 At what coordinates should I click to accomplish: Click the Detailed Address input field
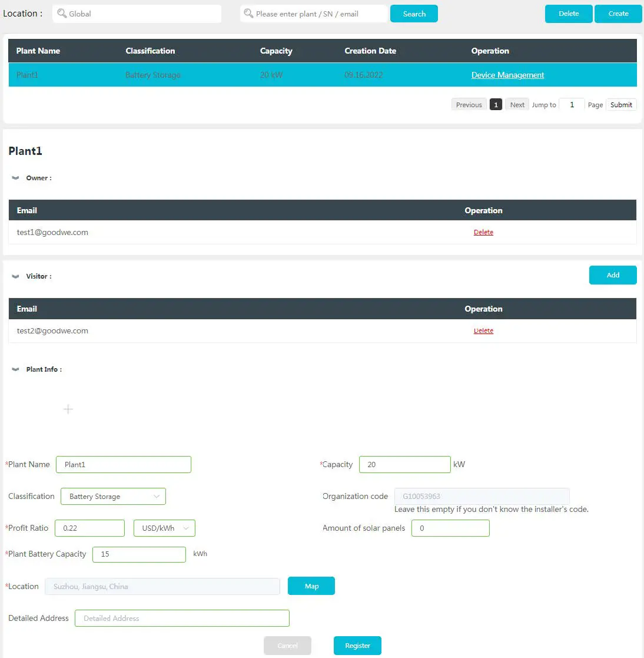182,618
